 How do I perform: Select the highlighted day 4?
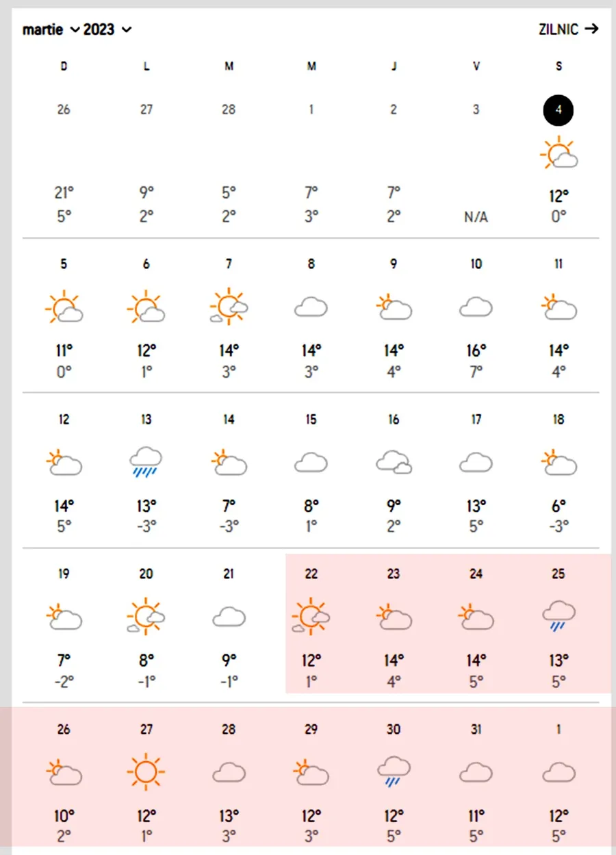pyautogui.click(x=559, y=110)
